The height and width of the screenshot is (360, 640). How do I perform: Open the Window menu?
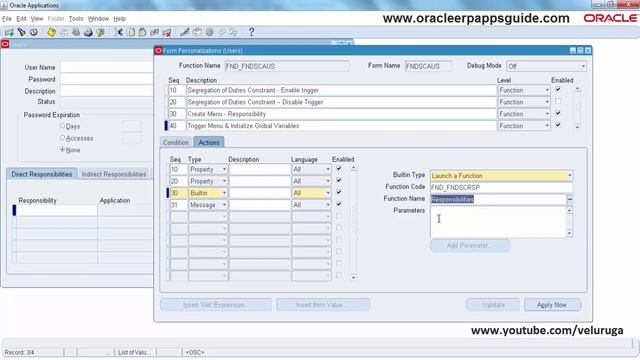tap(98, 19)
